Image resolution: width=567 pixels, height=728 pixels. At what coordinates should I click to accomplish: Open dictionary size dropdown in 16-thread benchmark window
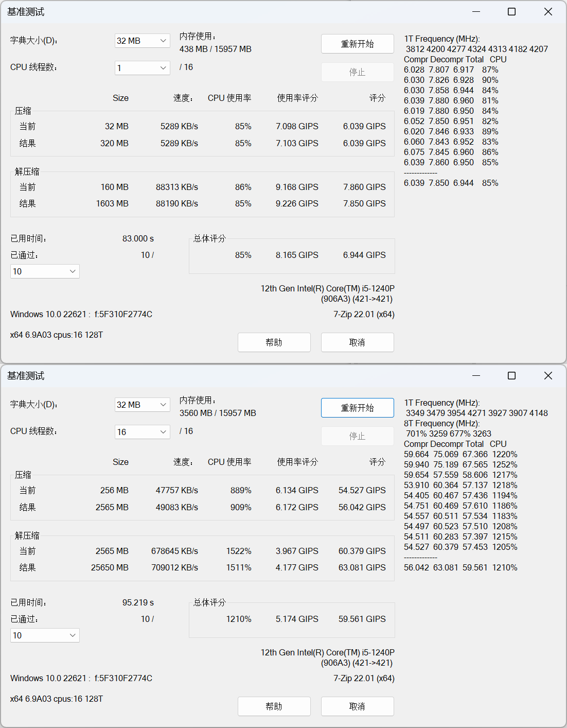click(x=142, y=405)
